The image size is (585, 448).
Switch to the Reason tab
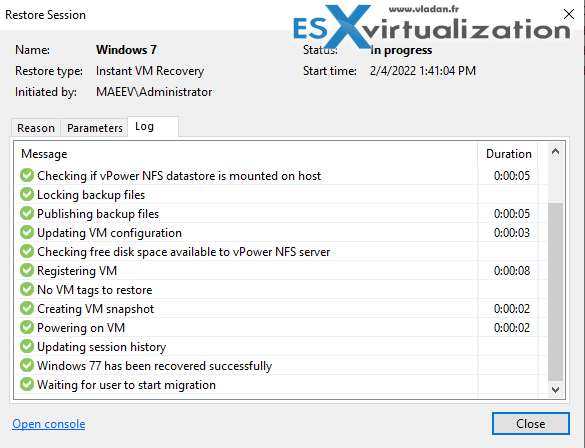tap(36, 128)
